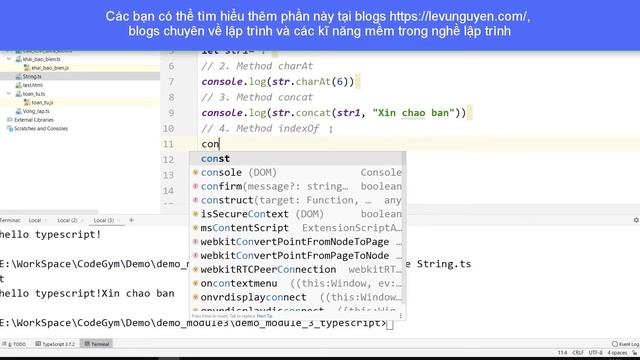The height and width of the screenshot is (360, 640).
Task: Click the '// 4. Method indexOf' comment
Action: coord(260,129)
